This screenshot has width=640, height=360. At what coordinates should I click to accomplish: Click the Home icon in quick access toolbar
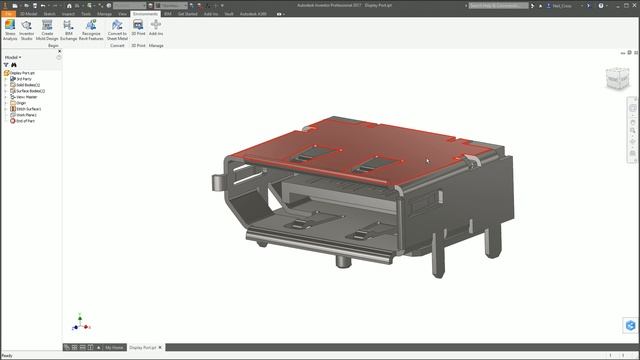(69, 6)
